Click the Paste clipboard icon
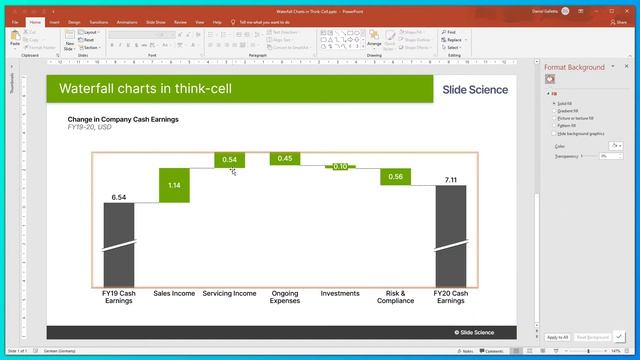The width and height of the screenshot is (640, 360). (x=15, y=36)
